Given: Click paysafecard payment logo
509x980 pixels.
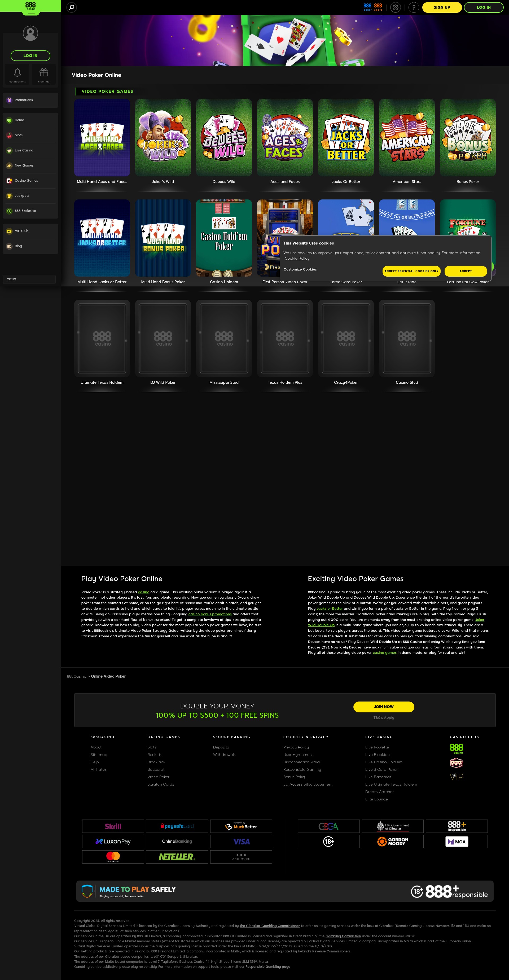Looking at the screenshot, I should tap(177, 826).
